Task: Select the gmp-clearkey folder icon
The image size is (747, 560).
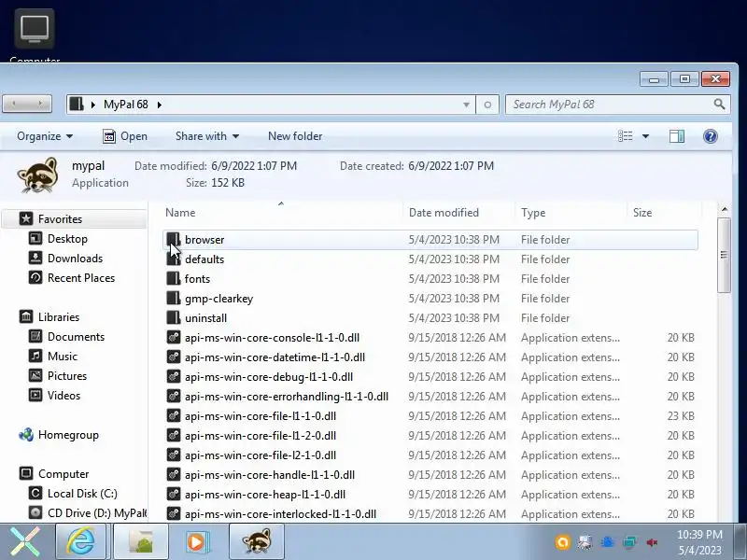Action: (174, 298)
